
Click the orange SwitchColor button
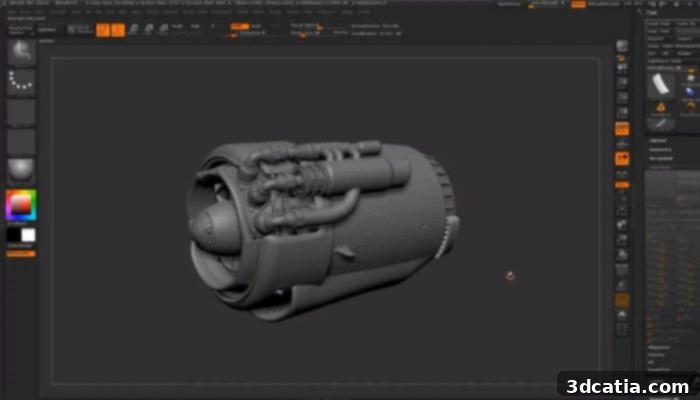(21, 254)
